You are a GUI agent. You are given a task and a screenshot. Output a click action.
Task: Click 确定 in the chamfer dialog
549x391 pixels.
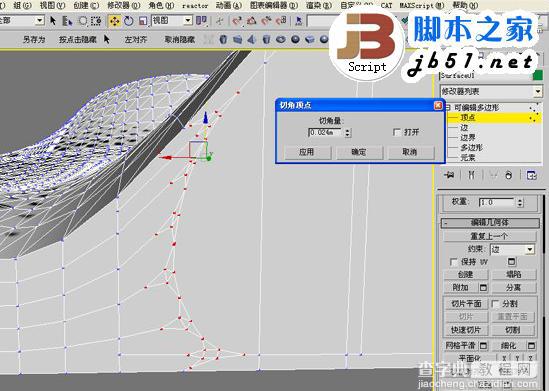click(x=359, y=152)
